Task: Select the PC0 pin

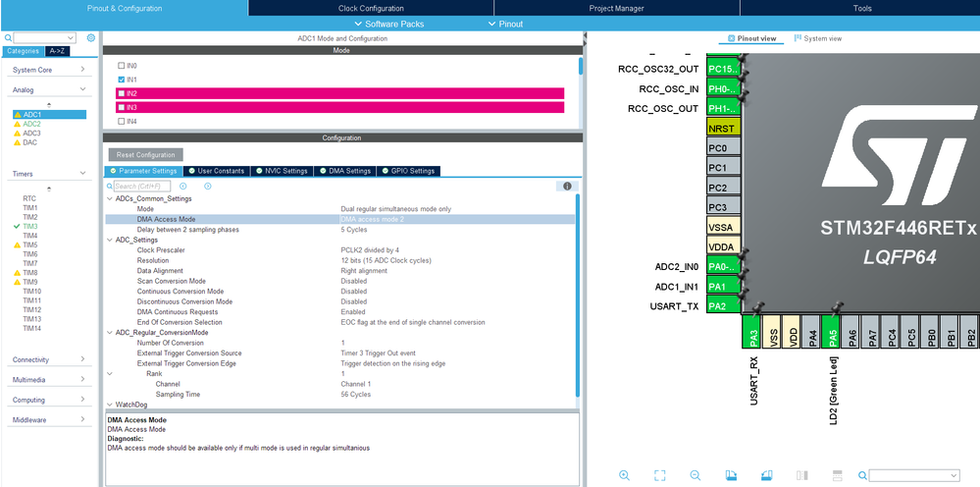Action: 724,147
